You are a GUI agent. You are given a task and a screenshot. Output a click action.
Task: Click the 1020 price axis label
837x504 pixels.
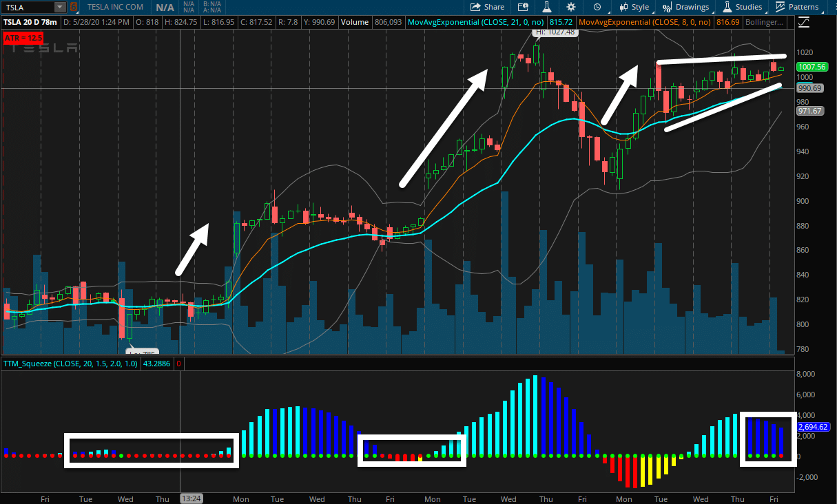pyautogui.click(x=806, y=52)
